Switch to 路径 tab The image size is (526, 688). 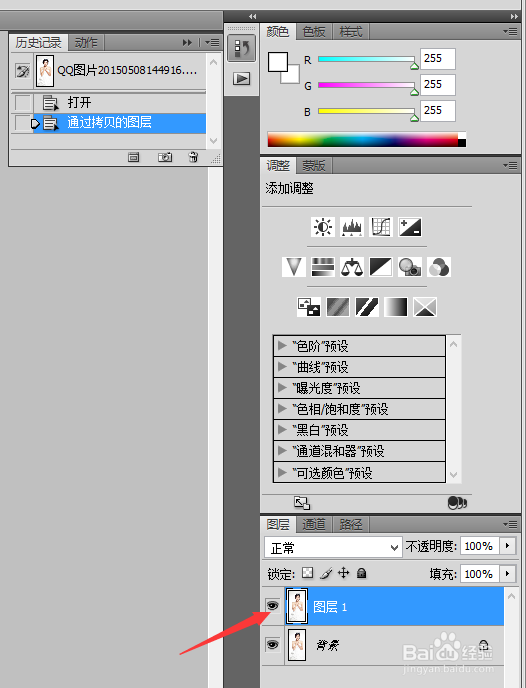point(351,524)
